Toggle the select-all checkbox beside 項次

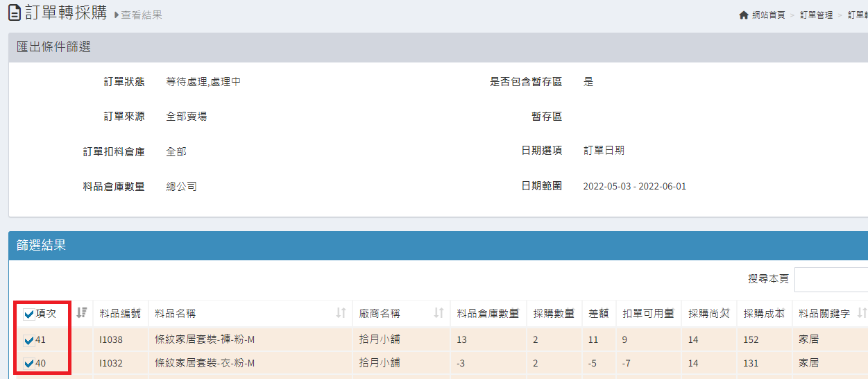pyautogui.click(x=29, y=314)
